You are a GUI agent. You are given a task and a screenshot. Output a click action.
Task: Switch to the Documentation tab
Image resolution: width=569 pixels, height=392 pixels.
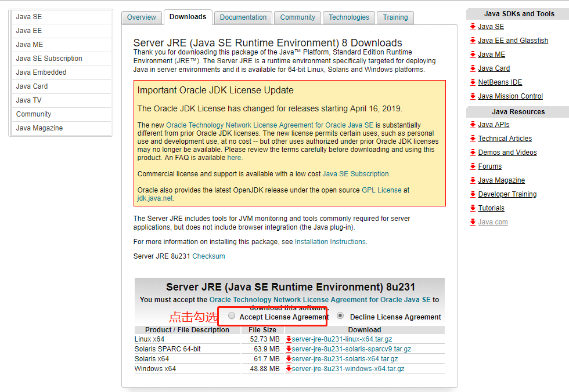[x=243, y=17]
